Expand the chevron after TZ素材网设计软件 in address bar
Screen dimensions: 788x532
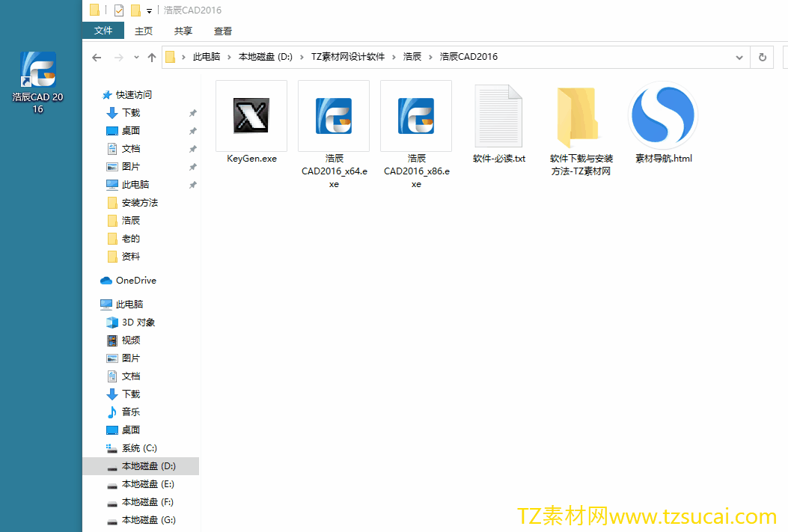(x=394, y=58)
